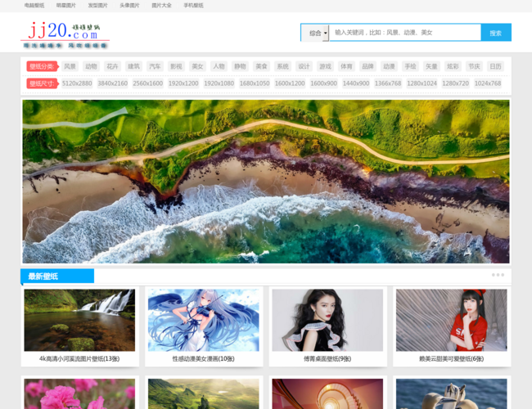Filter wallpapers by 1366x768 size

[388, 83]
